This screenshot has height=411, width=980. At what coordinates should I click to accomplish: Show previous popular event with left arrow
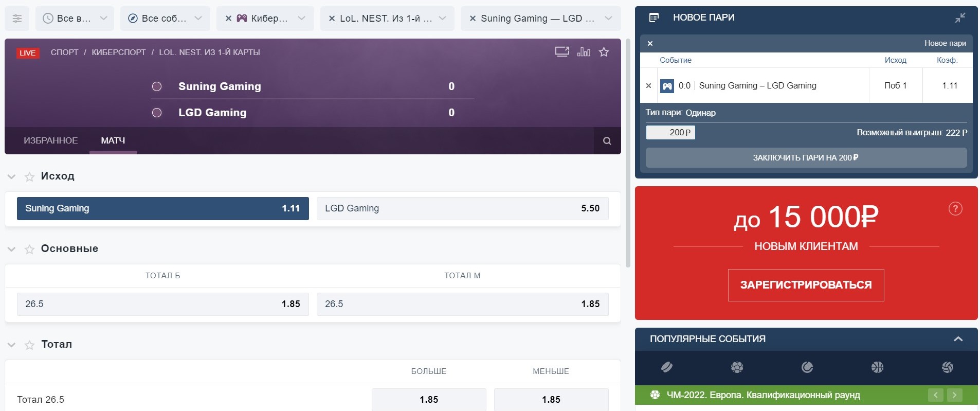click(x=936, y=395)
